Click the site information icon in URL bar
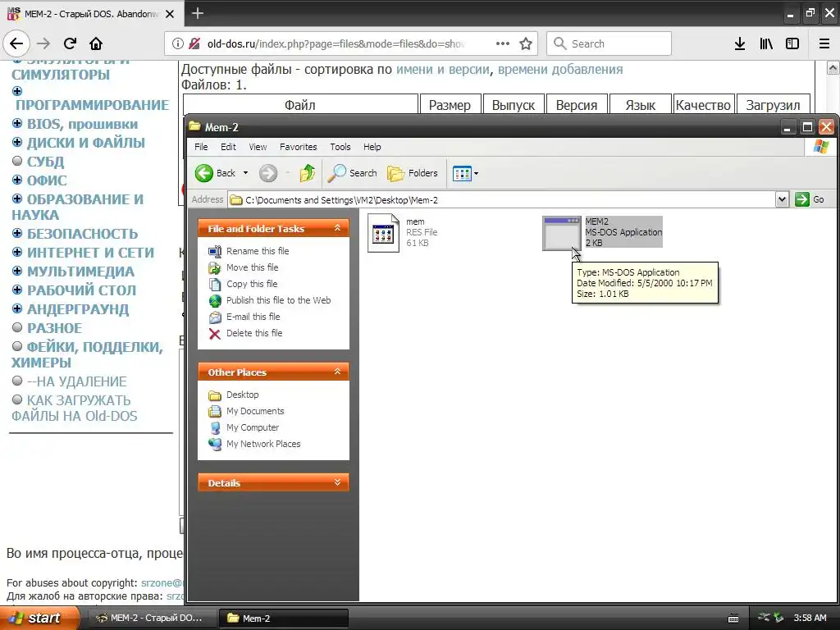840x630 pixels. (x=178, y=43)
